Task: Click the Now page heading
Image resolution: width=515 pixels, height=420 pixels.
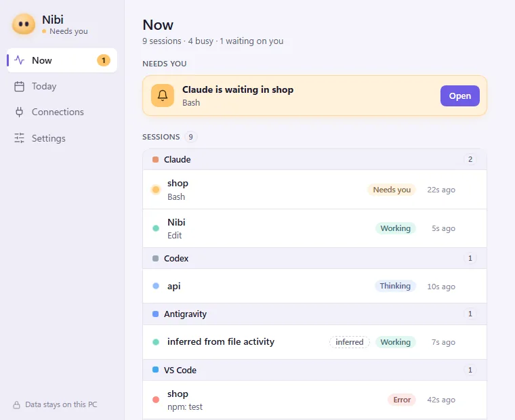Action: pyautogui.click(x=158, y=25)
